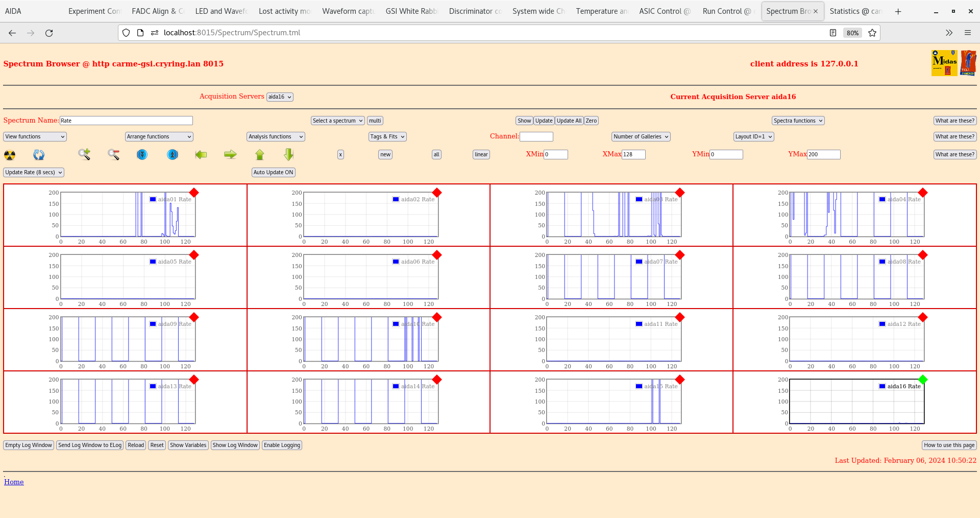Viewport: 980px width, 518px height.
Task: Click the Zero button
Action: click(x=591, y=121)
